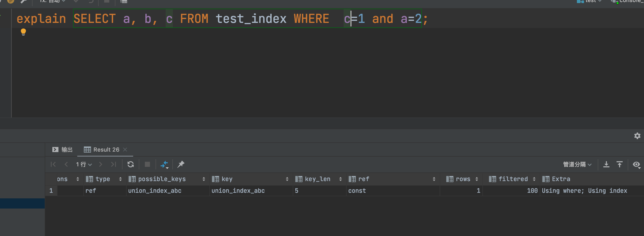This screenshot has height=236, width=644.
Task: Click the blue arrows compare icon
Action: [164, 165]
